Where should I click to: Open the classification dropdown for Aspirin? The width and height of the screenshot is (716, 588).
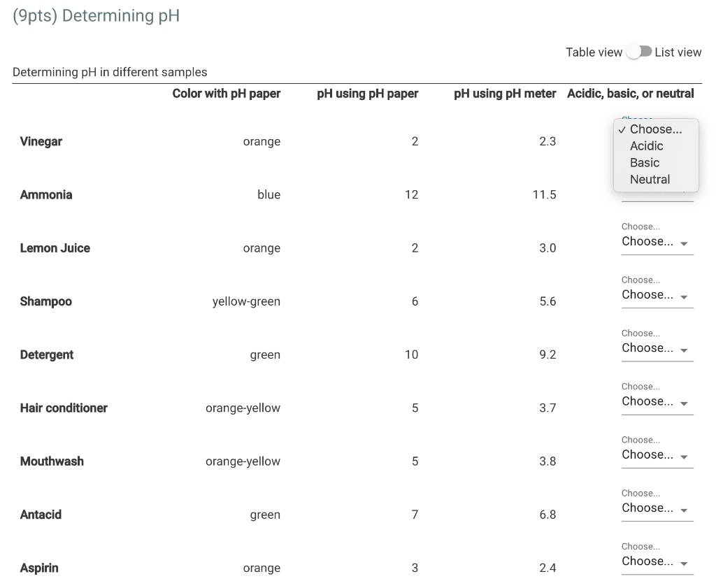650,561
